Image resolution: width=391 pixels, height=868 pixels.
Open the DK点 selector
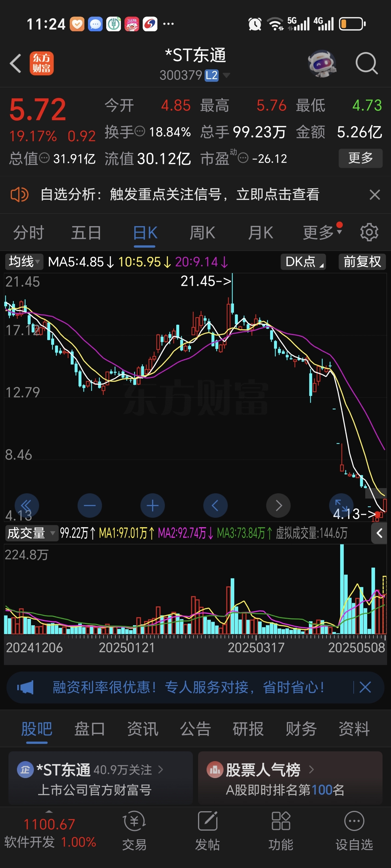pos(303,262)
